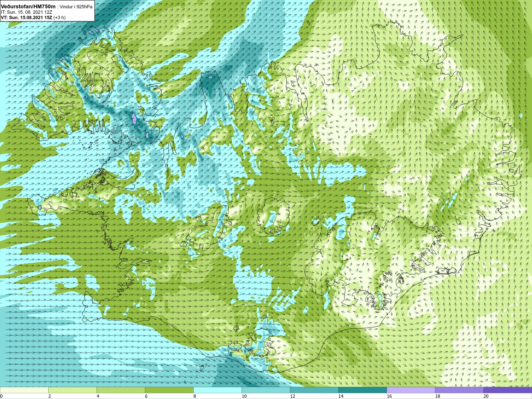Click the 2–4 light green legend swatch
This screenshot has height=399, width=532.
[73, 390]
